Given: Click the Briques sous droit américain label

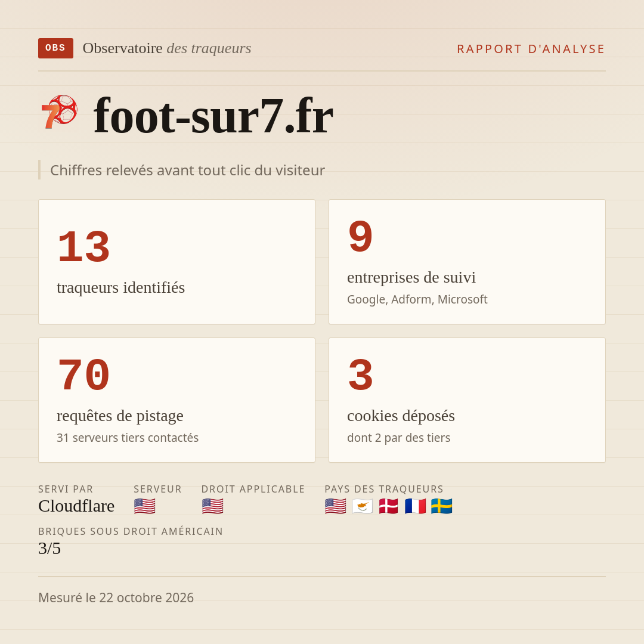Looking at the screenshot, I should [x=131, y=531].
